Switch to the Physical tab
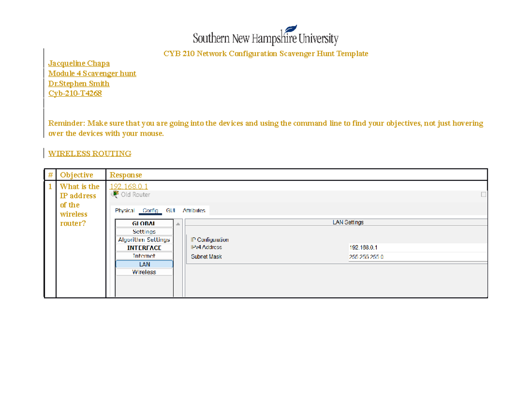 point(125,211)
